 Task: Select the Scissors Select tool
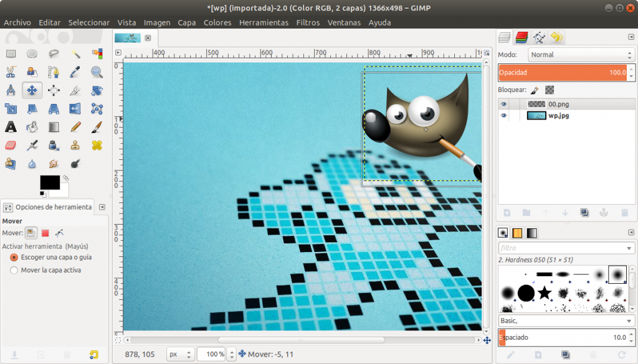coord(11,72)
